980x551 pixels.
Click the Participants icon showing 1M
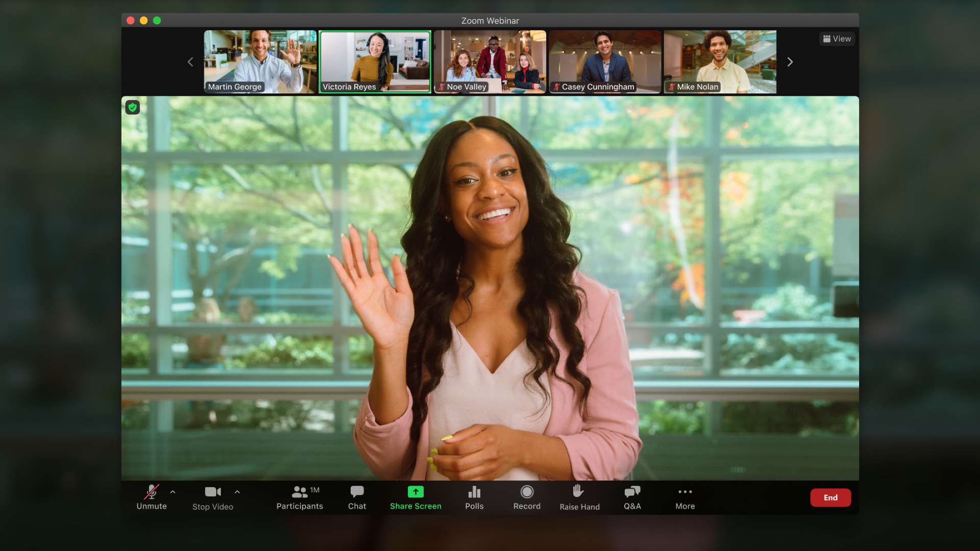300,496
